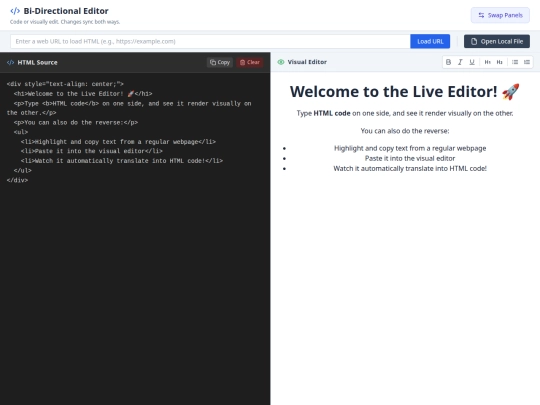
Task: Click the 'Visual Editor' panel label
Action: click(307, 62)
